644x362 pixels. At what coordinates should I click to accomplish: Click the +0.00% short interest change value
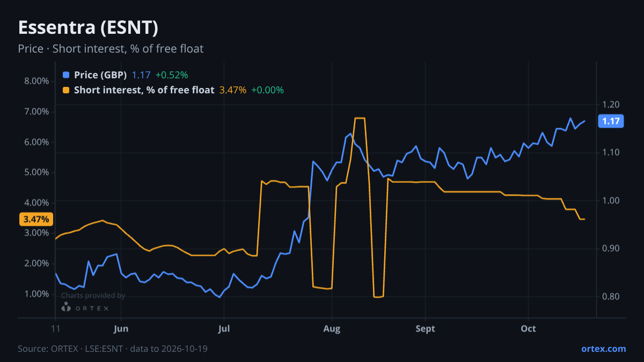tap(267, 90)
